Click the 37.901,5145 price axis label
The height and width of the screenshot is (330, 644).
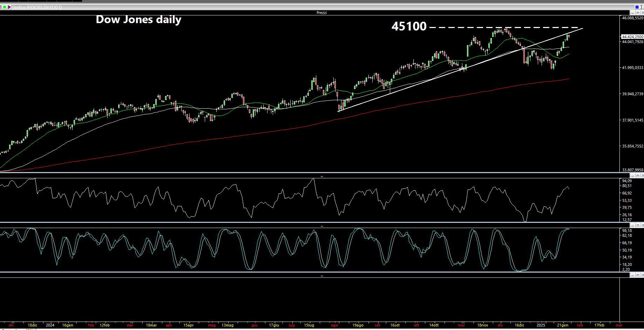[x=633, y=120]
